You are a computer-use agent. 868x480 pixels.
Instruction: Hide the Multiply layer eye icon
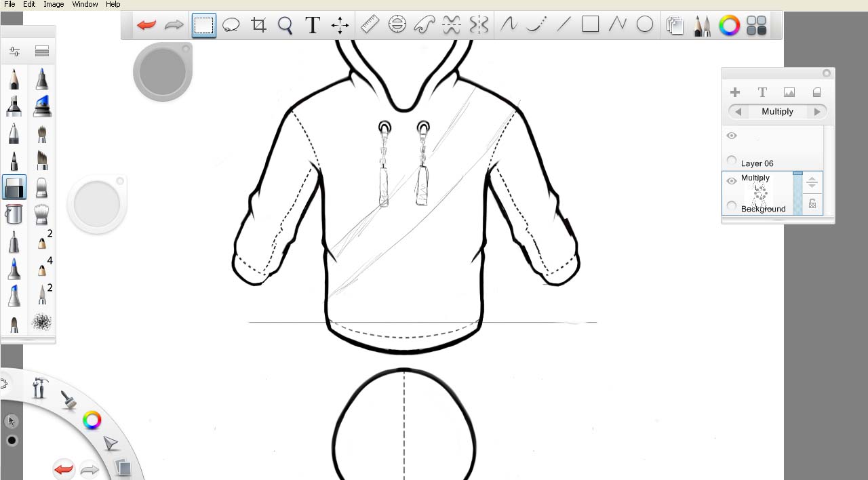point(732,181)
